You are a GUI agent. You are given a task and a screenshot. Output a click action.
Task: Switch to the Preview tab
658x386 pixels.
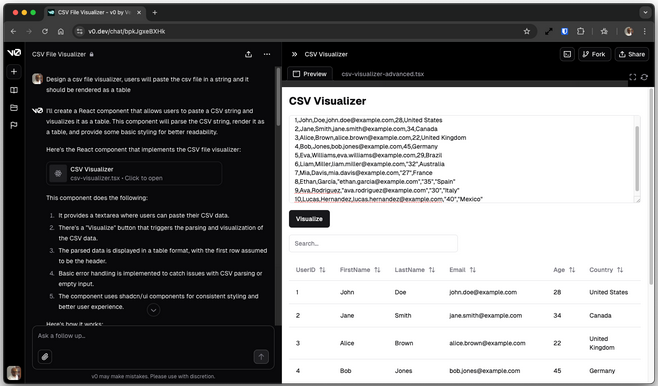[310, 74]
